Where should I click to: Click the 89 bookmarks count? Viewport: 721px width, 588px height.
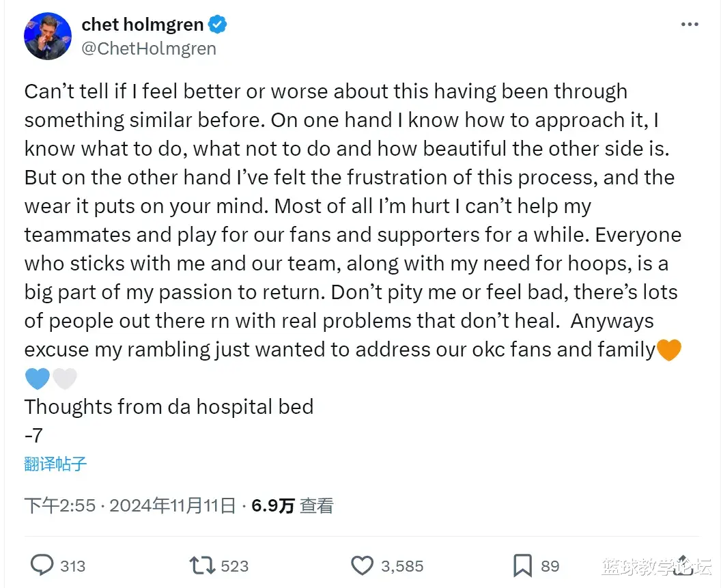[x=550, y=566]
